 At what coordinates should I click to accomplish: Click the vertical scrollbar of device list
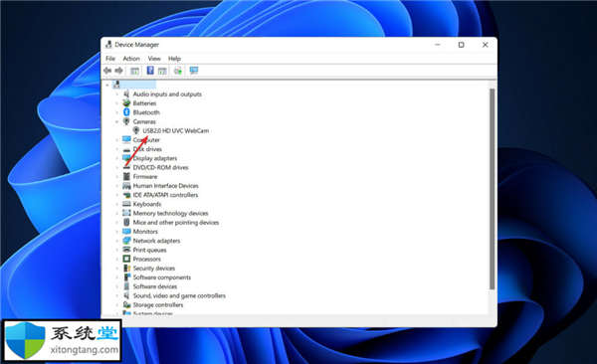click(492, 189)
